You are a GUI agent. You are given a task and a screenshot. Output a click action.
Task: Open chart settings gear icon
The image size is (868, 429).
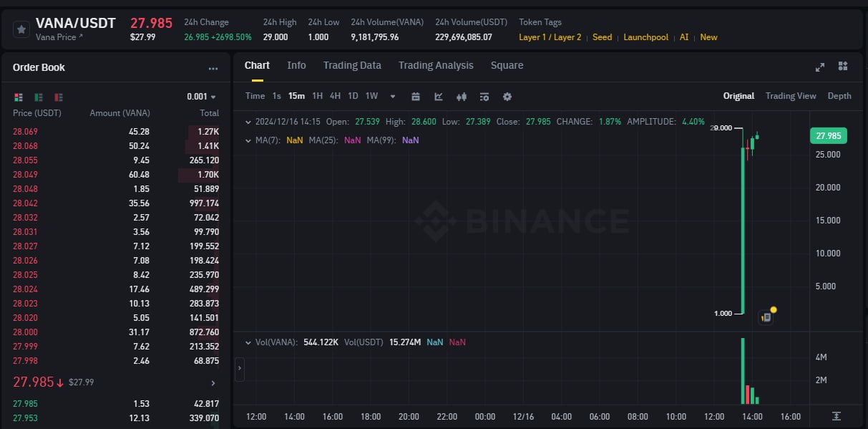(507, 96)
